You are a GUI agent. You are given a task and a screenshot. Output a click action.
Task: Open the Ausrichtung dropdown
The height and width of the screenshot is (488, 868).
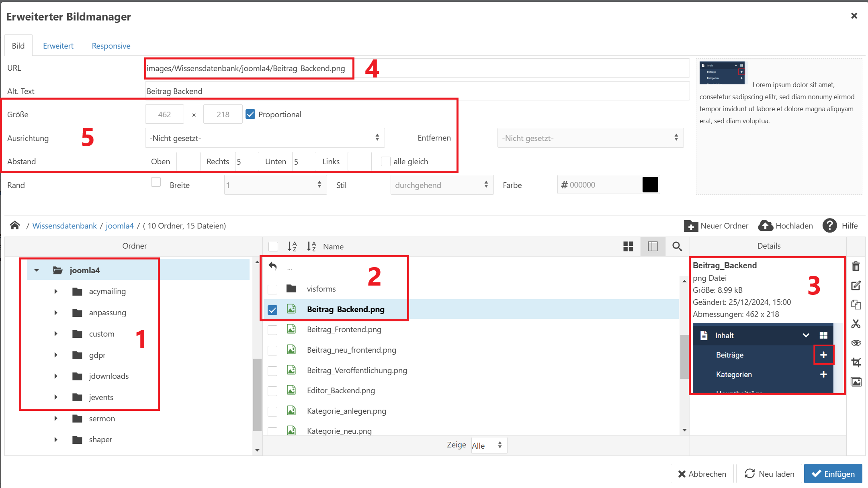click(264, 138)
